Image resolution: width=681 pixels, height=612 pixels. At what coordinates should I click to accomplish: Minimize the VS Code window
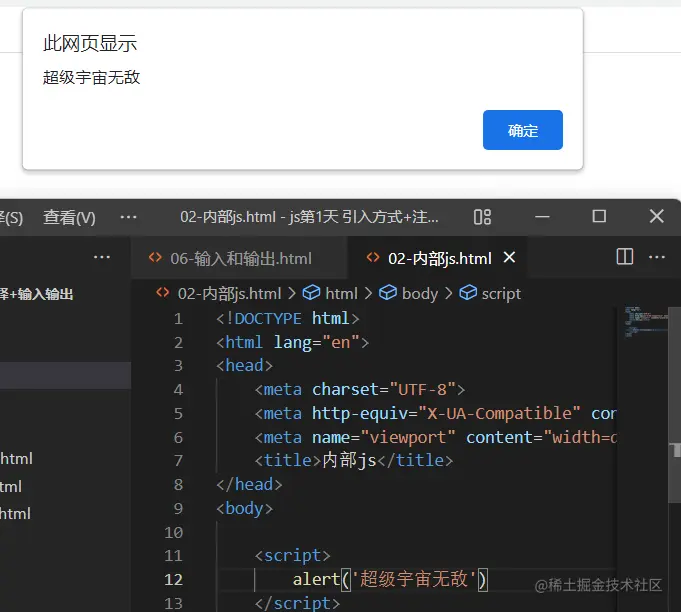542,216
